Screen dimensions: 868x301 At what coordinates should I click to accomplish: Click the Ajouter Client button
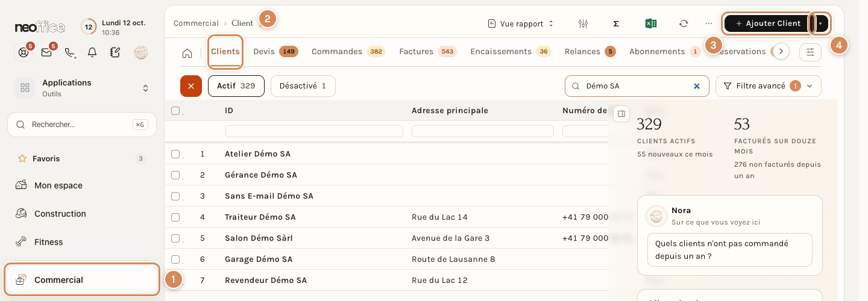(x=767, y=23)
